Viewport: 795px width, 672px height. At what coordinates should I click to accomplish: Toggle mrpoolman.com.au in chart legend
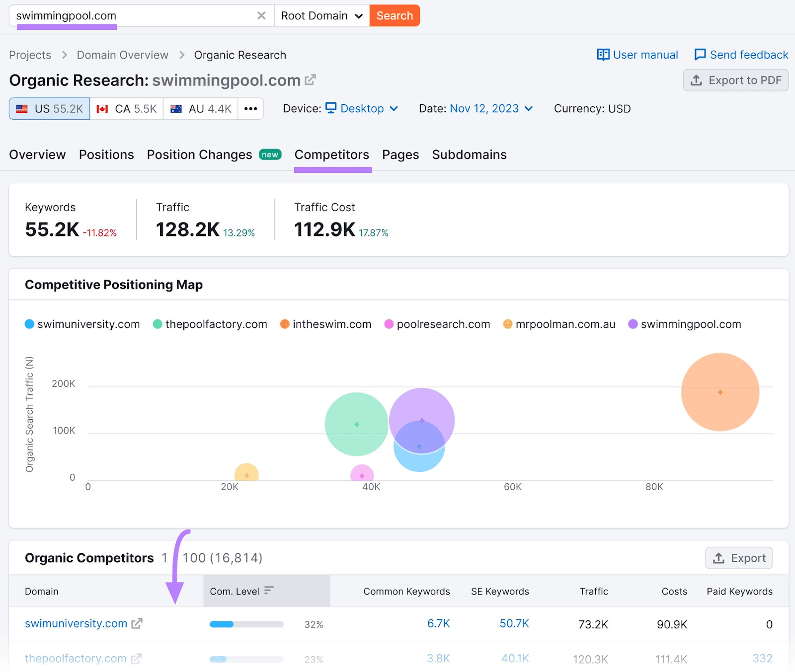click(559, 324)
